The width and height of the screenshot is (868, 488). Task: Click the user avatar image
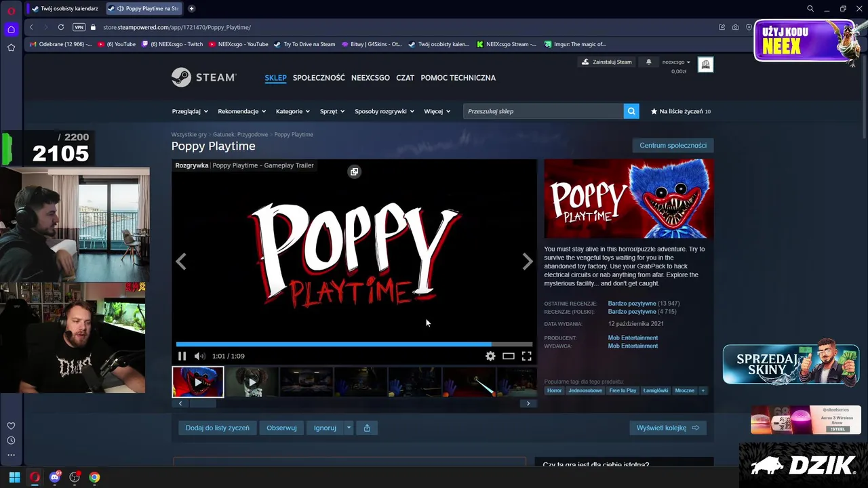click(x=705, y=64)
